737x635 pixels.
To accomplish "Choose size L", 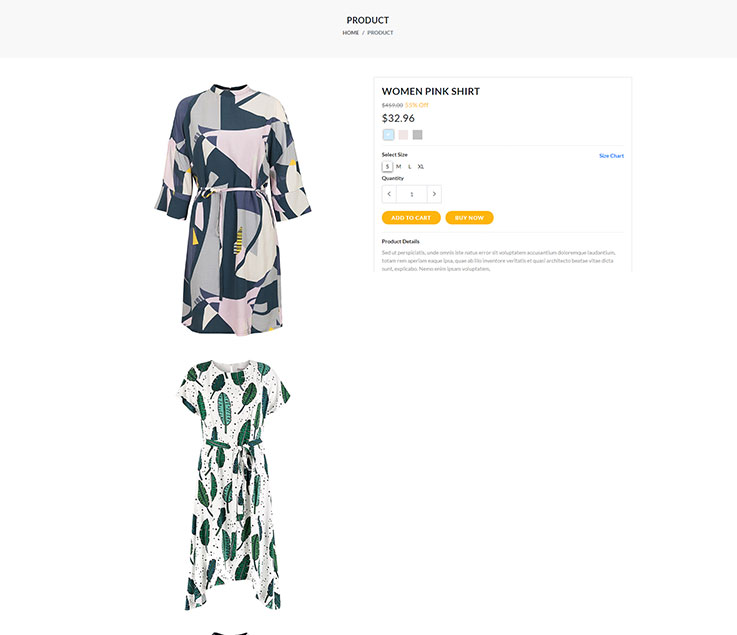I will point(409,166).
